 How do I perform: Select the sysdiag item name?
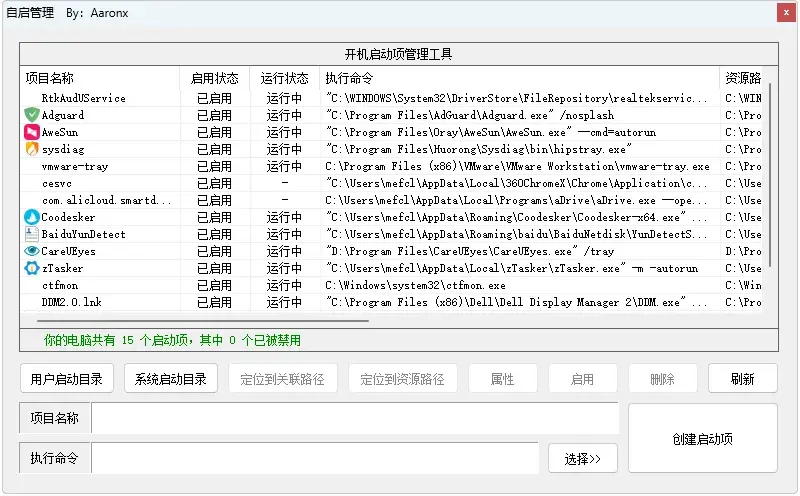[x=63, y=150]
